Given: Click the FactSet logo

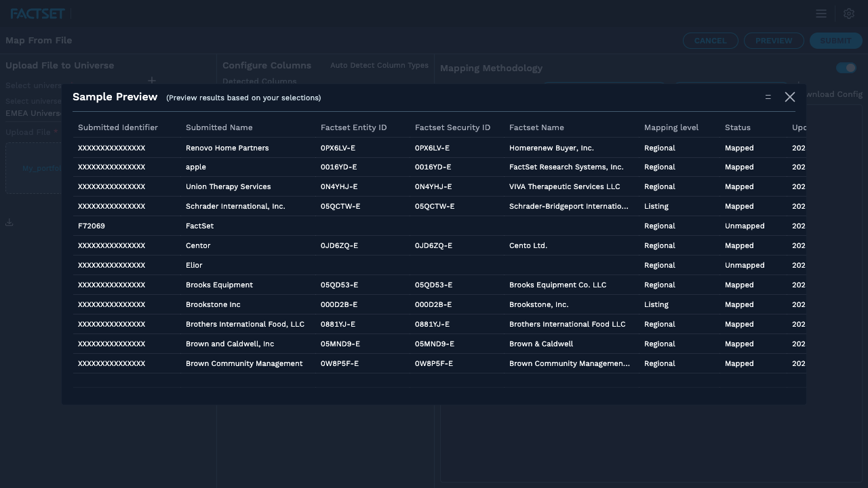Looking at the screenshot, I should click(38, 14).
